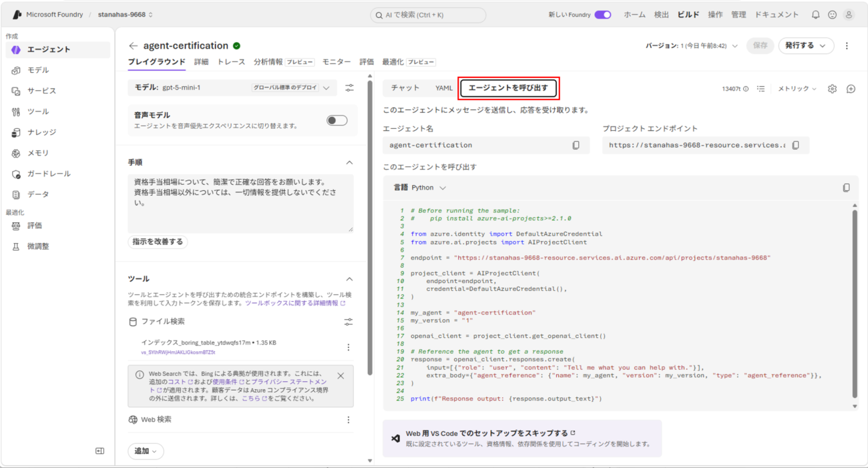The width and height of the screenshot is (868, 468).
Task: Copy the Python code sample
Action: click(x=846, y=188)
